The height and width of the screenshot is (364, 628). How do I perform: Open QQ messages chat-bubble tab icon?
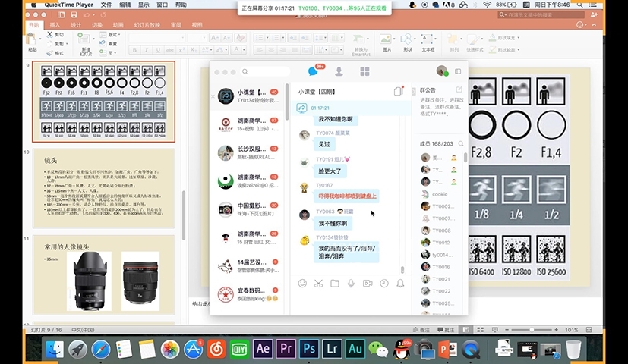[313, 71]
